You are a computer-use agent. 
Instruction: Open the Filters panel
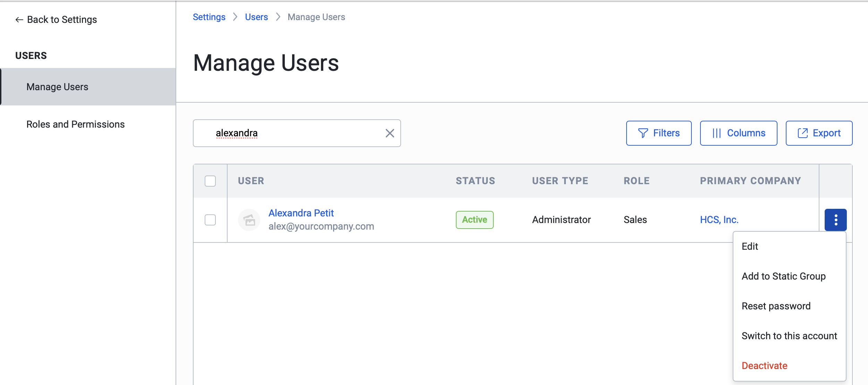658,133
